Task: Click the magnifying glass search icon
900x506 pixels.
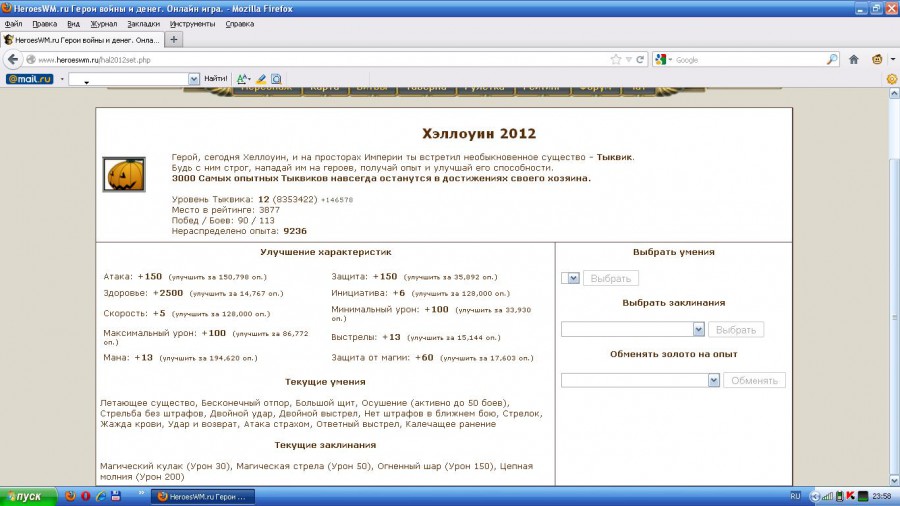Action: click(x=832, y=59)
